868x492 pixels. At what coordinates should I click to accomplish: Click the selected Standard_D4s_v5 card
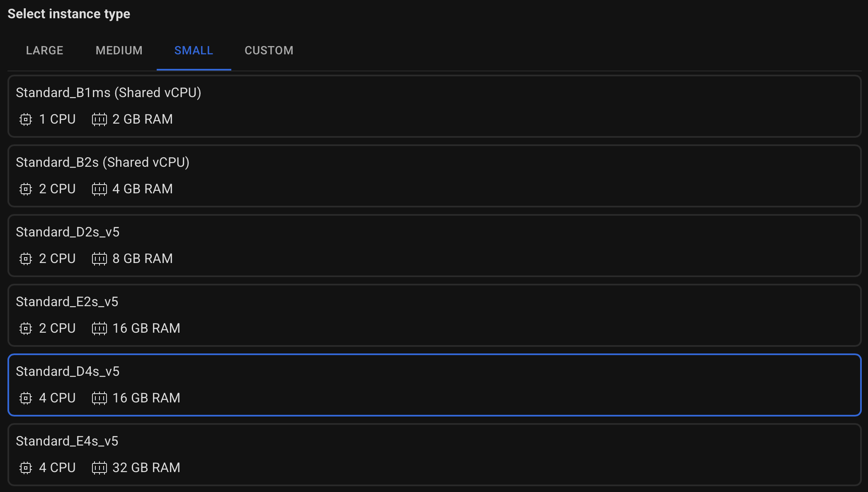coord(434,385)
